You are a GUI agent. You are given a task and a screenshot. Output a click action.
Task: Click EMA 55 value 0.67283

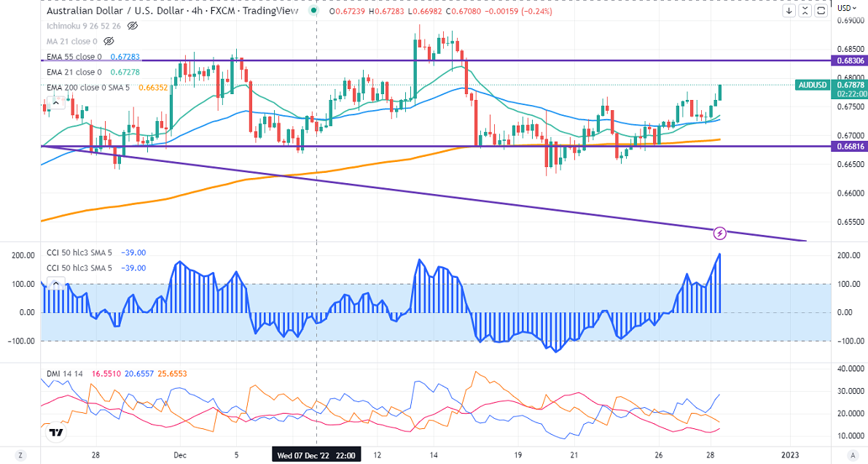click(125, 57)
